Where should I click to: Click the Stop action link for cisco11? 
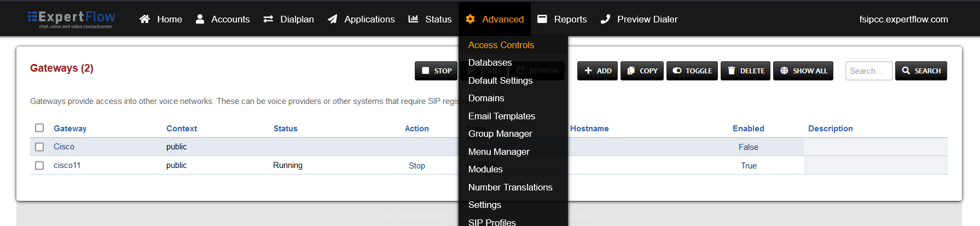(416, 166)
